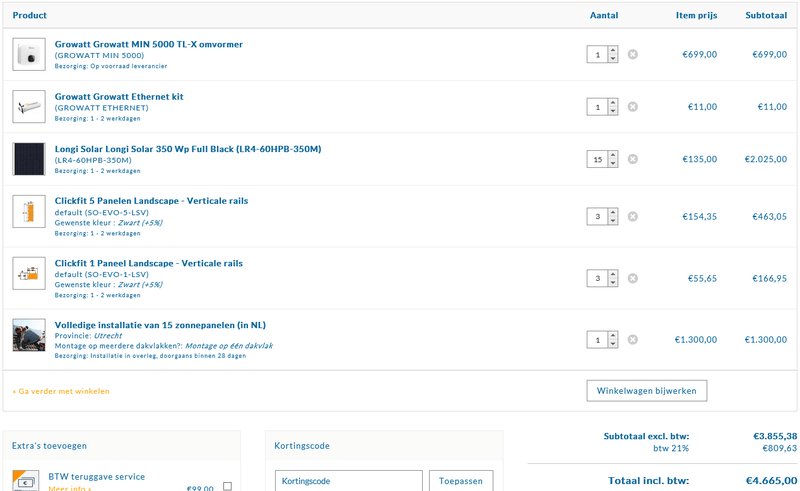Click Winkelwagen bijwerken button
800x491 pixels.
click(x=646, y=390)
